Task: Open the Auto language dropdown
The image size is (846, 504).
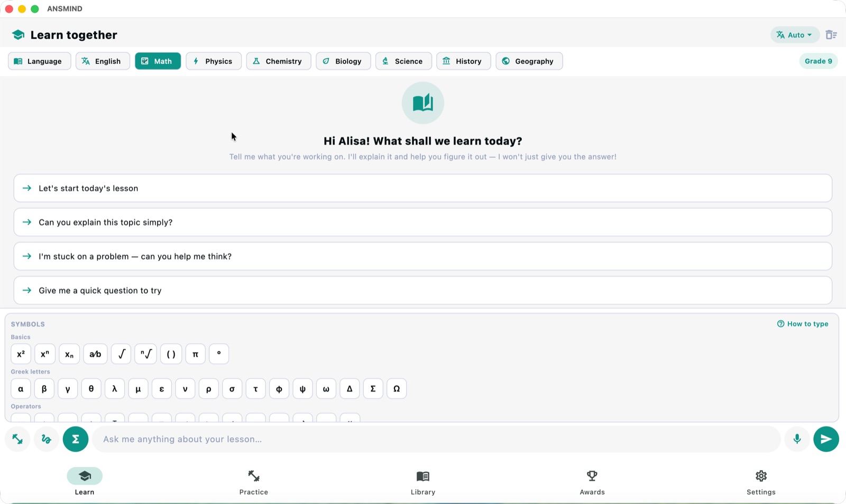Action: pos(795,35)
